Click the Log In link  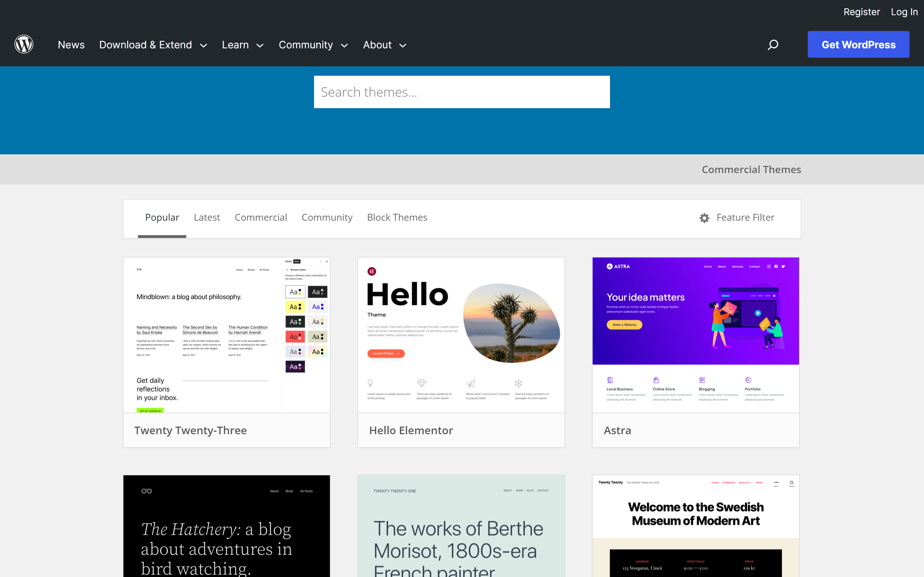pyautogui.click(x=904, y=12)
